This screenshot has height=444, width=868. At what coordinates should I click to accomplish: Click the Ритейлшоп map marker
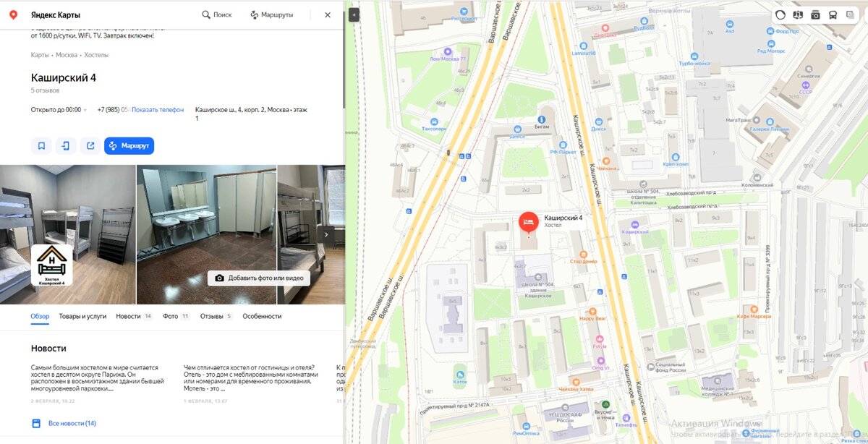(464, 12)
